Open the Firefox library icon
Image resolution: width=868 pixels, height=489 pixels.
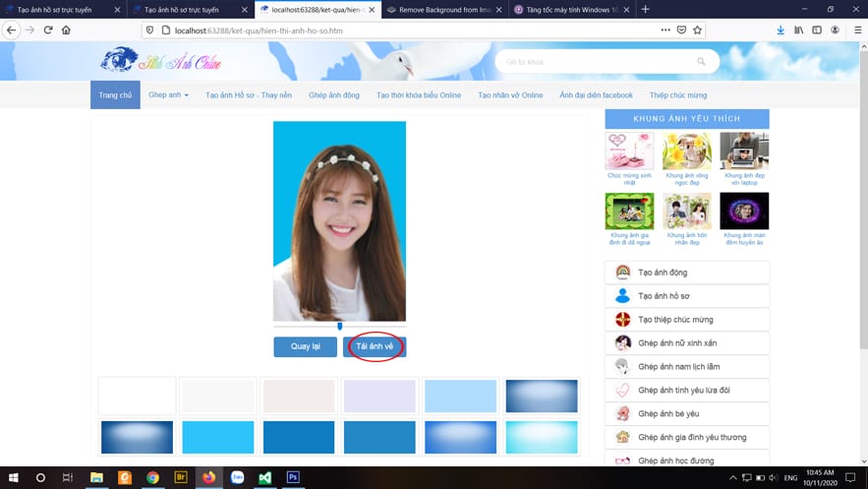pos(798,30)
